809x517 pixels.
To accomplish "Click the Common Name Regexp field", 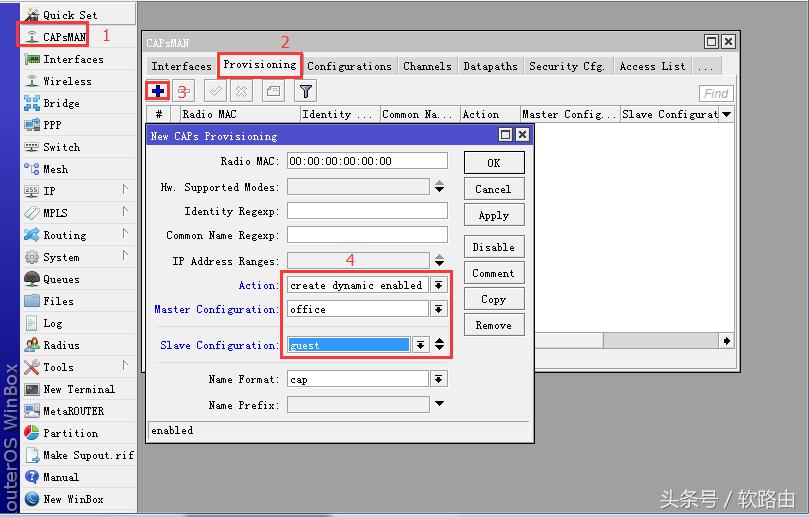I will click(367, 235).
